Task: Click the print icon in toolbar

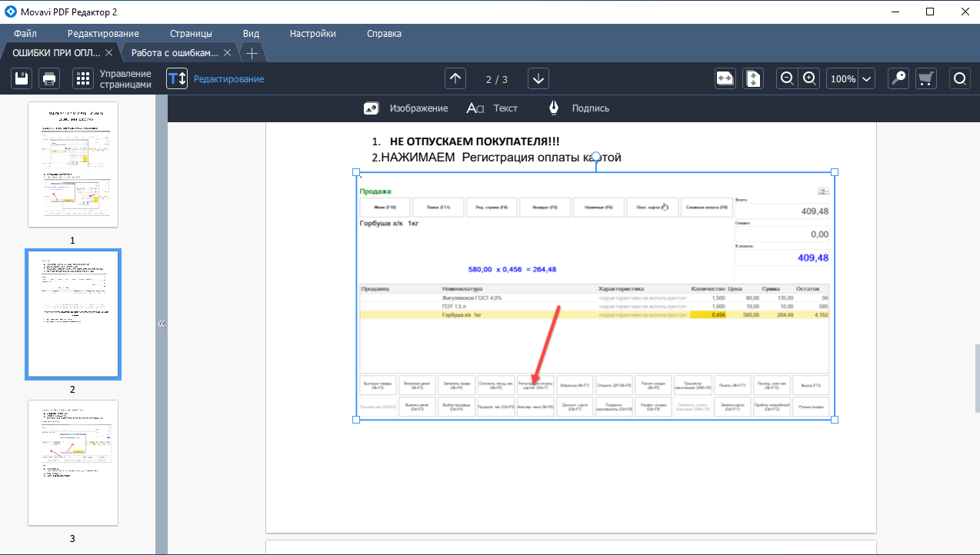Action: tap(48, 78)
